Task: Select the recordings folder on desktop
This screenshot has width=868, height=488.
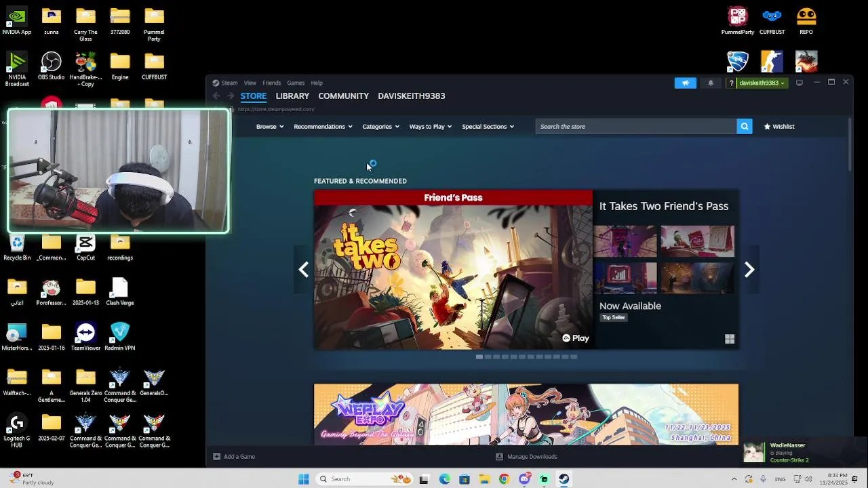Action: pos(120,247)
